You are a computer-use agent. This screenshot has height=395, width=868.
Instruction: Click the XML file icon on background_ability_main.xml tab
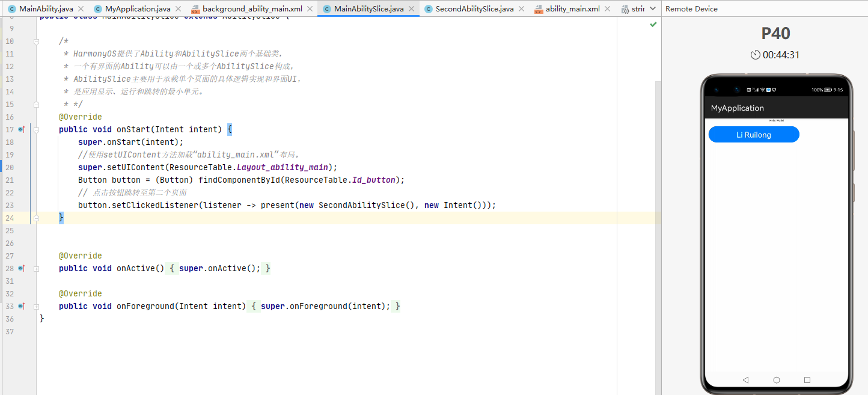(x=195, y=9)
